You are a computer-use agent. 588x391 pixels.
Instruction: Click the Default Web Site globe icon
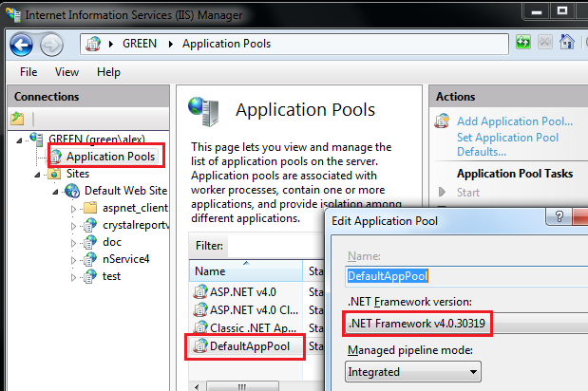click(72, 190)
